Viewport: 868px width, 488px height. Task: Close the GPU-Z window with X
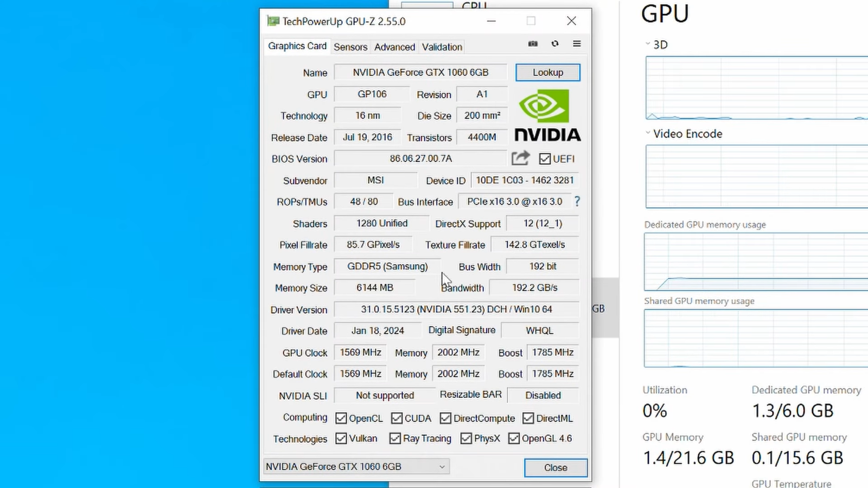tap(571, 21)
